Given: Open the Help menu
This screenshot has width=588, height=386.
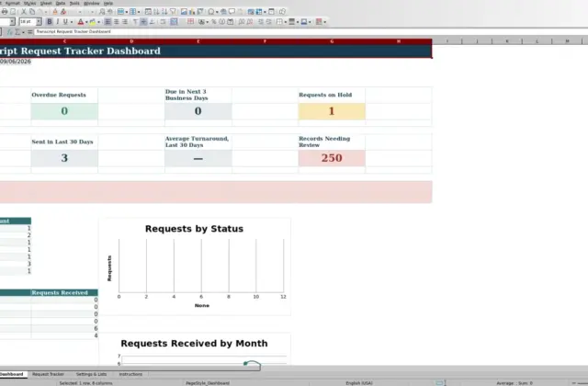Looking at the screenshot, I should coord(108,3).
